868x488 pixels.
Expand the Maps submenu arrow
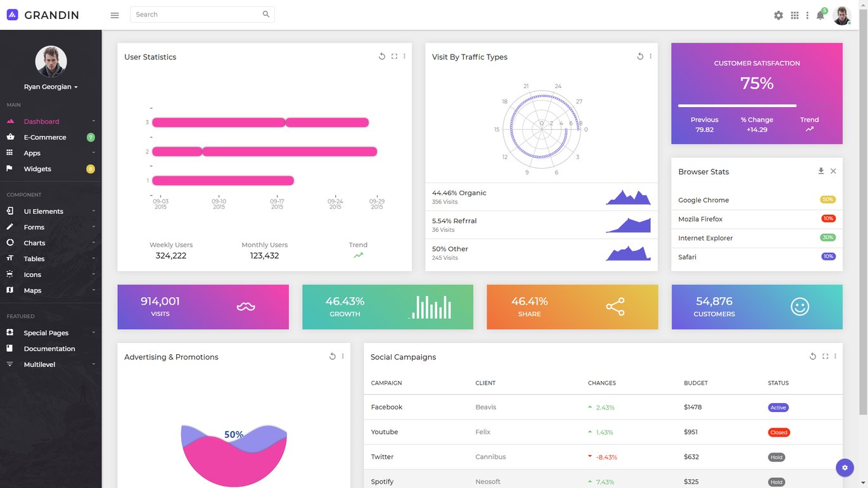(93, 290)
